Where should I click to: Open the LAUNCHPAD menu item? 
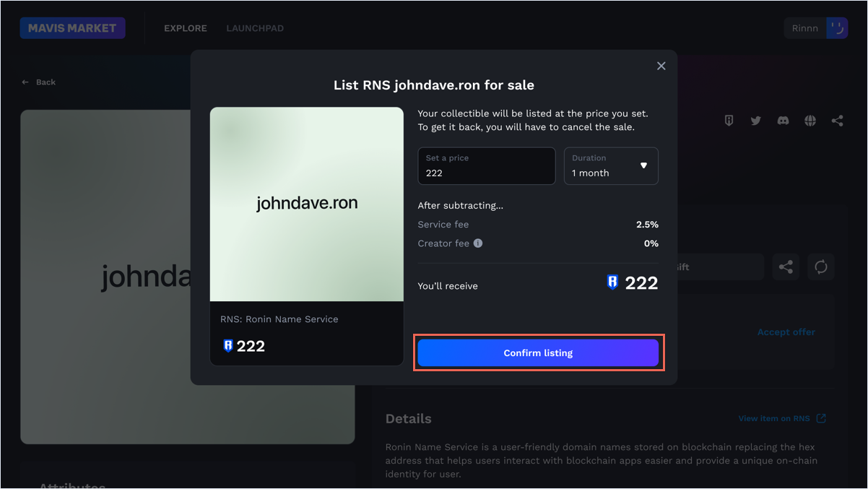255,28
